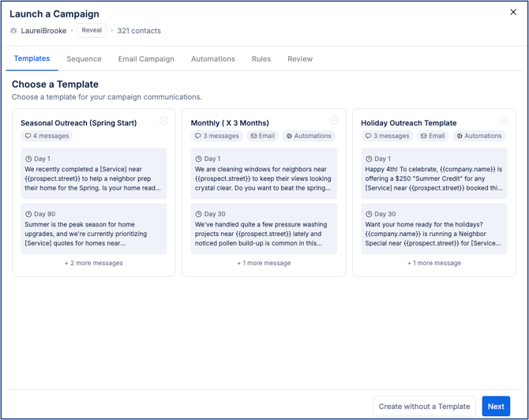Expand '+ 2 more messages' in Seasonal Outreach
Image resolution: width=529 pixels, height=420 pixels.
[94, 263]
